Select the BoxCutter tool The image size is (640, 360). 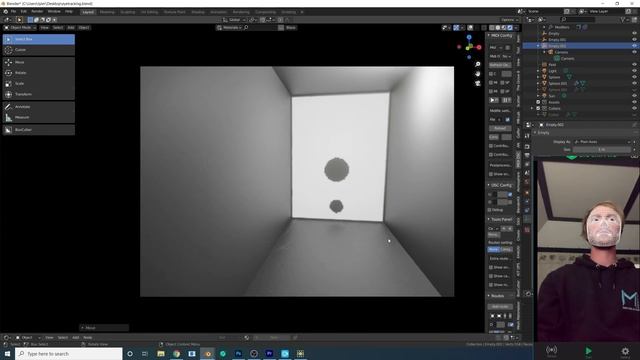click(38, 130)
